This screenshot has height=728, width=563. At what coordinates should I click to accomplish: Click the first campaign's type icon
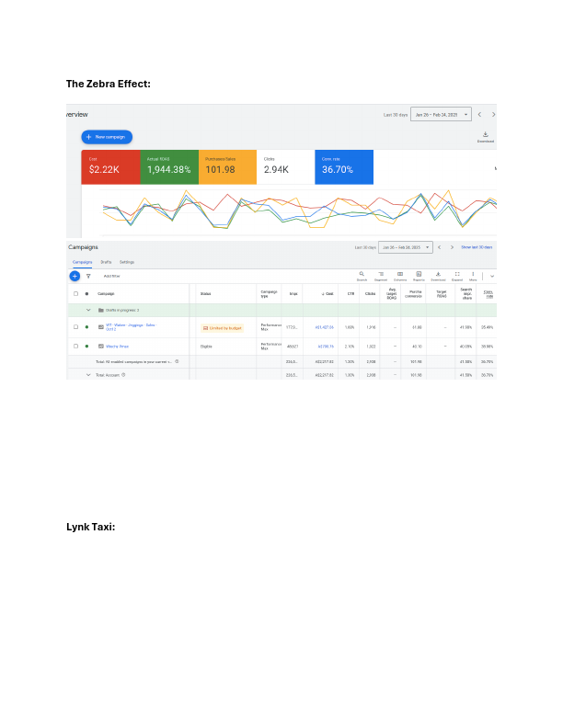click(x=101, y=327)
